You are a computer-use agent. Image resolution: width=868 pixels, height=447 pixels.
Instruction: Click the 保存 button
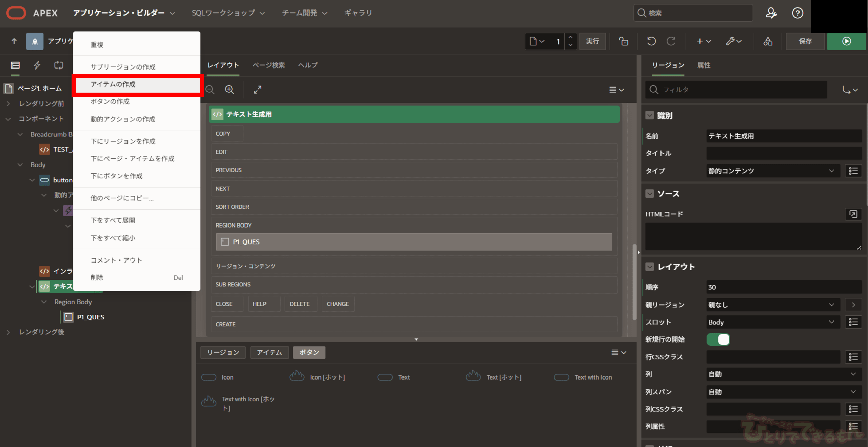805,41
